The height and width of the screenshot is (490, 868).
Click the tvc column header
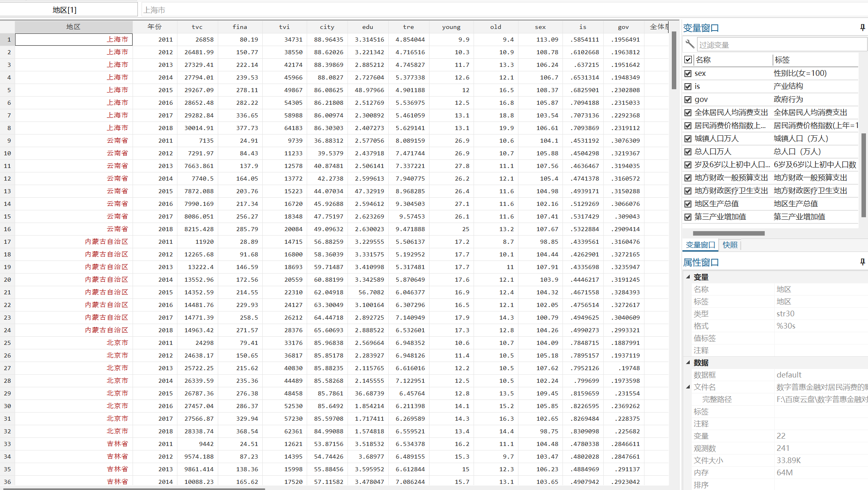point(197,27)
